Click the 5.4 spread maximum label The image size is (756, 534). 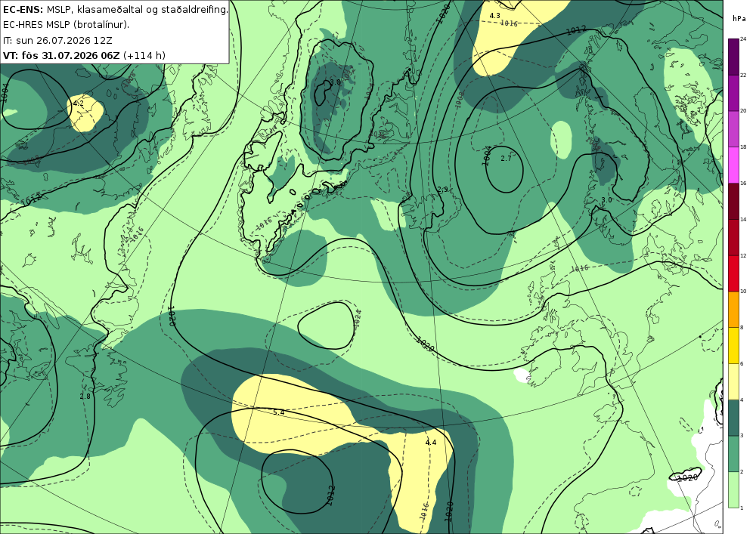coord(279,412)
